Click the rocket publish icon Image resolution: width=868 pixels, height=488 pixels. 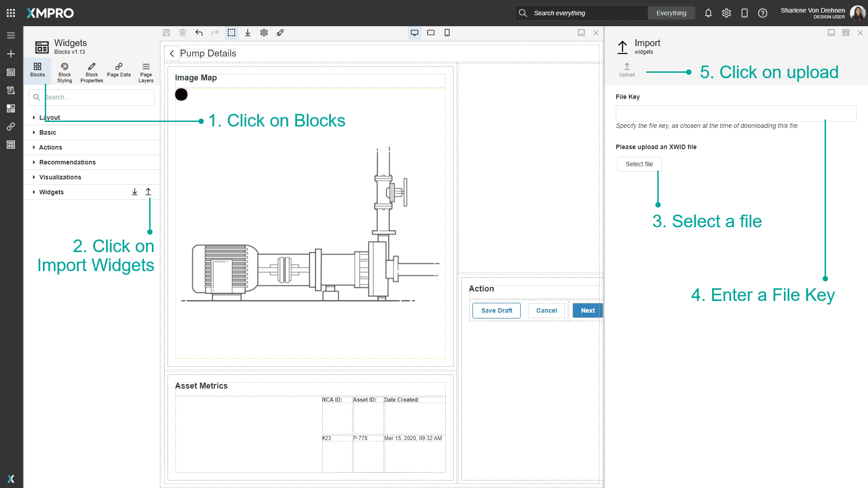pyautogui.click(x=280, y=33)
